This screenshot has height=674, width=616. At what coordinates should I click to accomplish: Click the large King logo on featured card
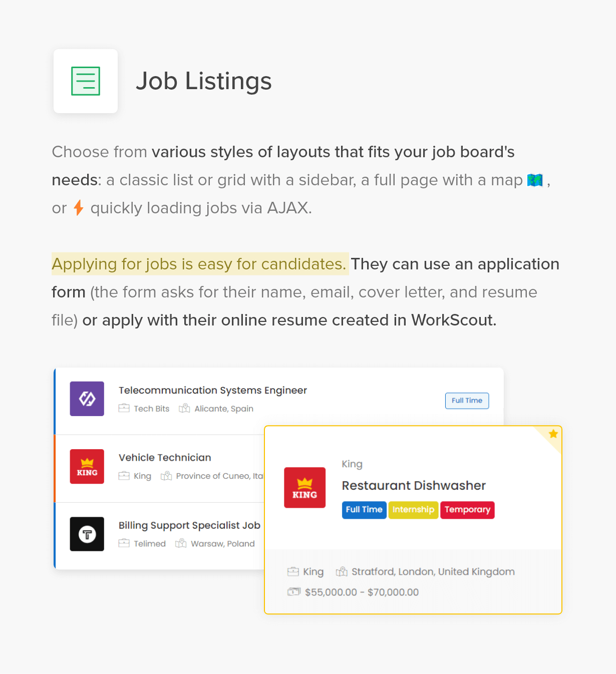[x=304, y=488]
